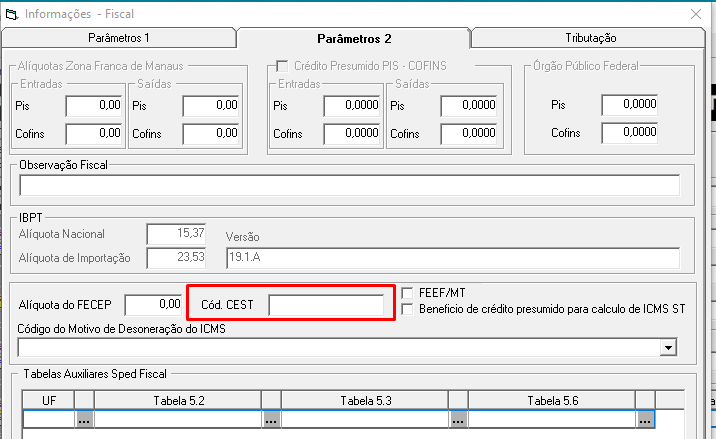The width and height of the screenshot is (716, 439).
Task: Click the Tabela 5.2 column header
Action: point(178,401)
